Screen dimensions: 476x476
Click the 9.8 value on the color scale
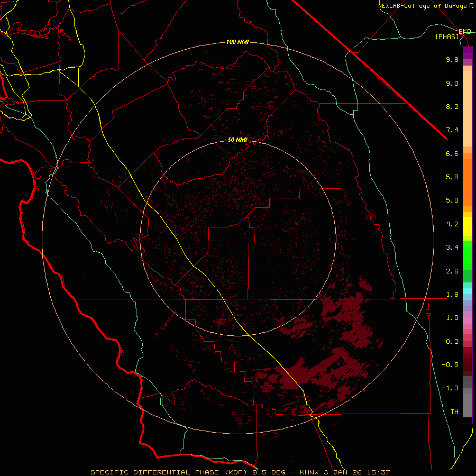pyautogui.click(x=452, y=59)
